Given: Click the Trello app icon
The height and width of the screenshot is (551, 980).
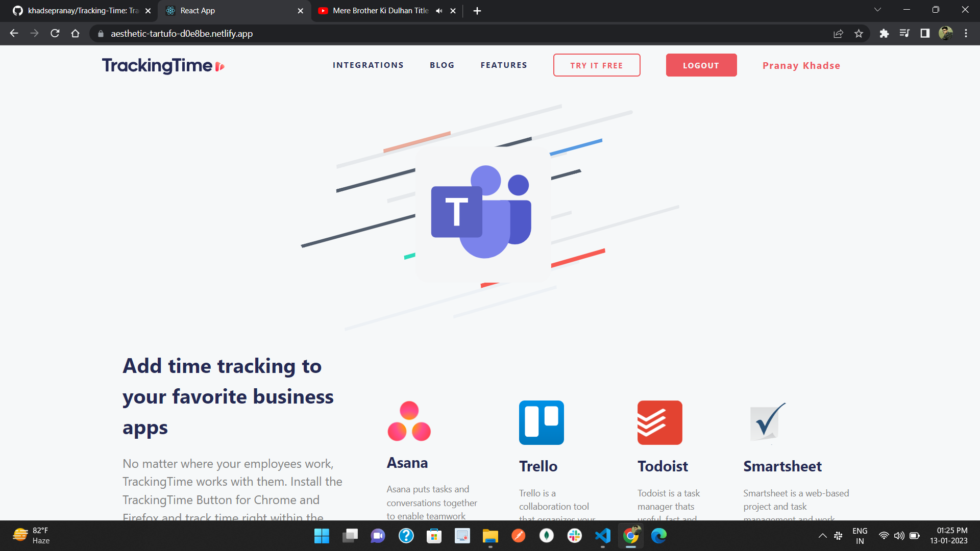Looking at the screenshot, I should (541, 422).
